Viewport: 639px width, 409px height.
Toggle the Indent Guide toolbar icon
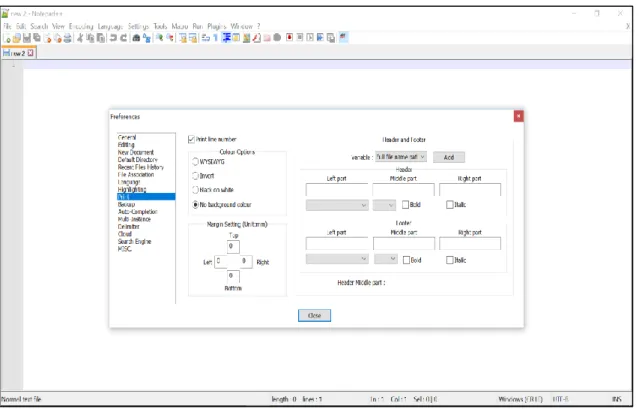(x=227, y=38)
